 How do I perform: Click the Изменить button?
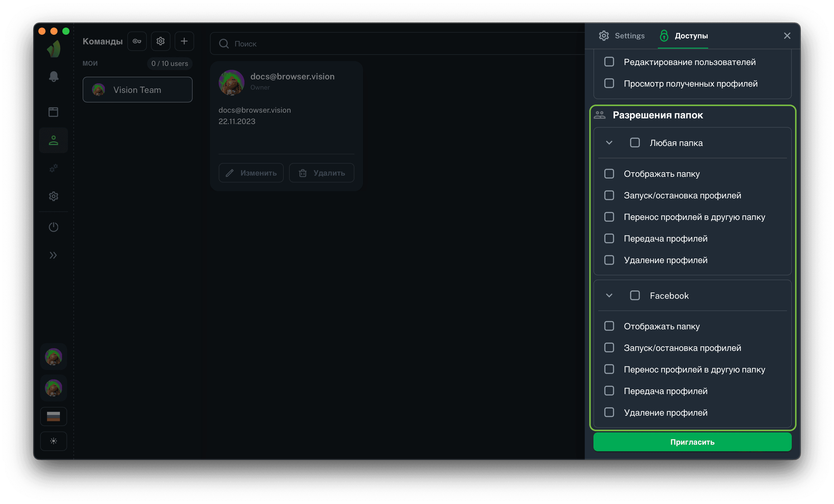tap(251, 173)
